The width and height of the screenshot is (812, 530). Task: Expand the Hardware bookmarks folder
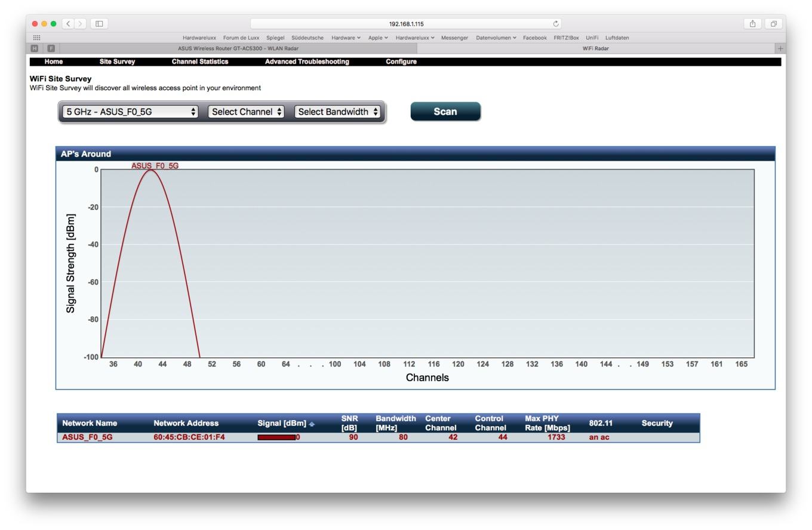346,38
